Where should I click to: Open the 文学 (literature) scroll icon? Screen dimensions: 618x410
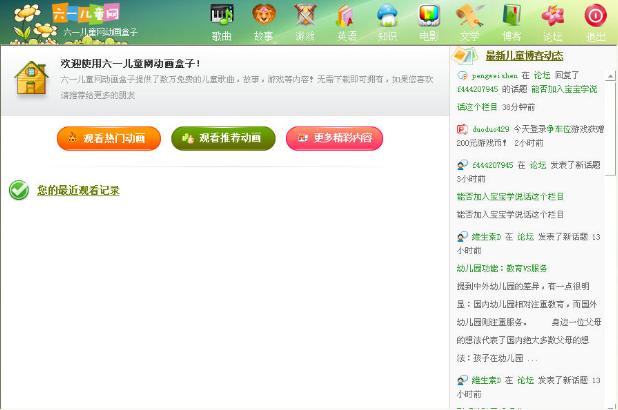tap(469, 20)
